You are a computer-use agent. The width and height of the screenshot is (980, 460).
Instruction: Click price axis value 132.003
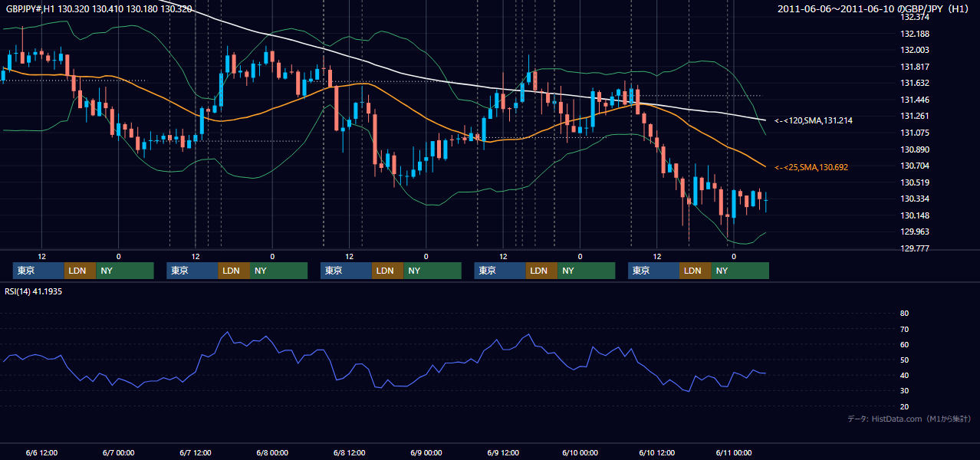click(915, 50)
